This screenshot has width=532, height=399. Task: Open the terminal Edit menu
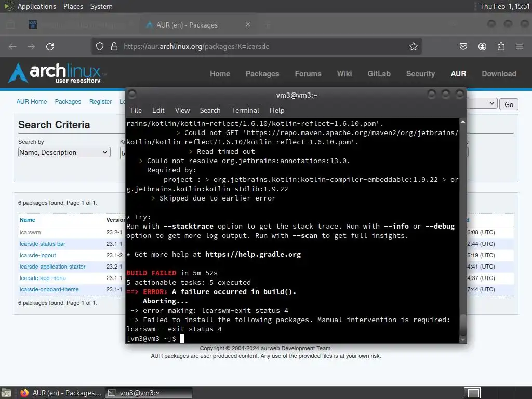(x=158, y=110)
